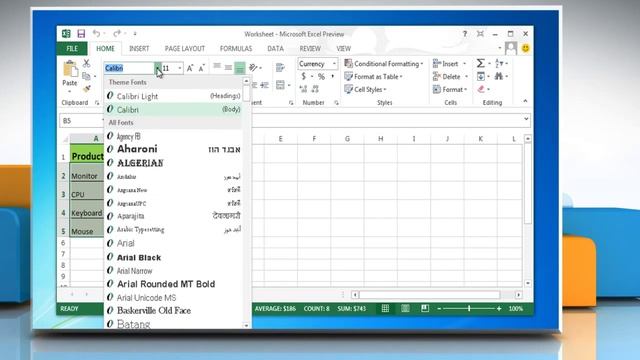The height and width of the screenshot is (360, 640).
Task: Click the Undo arrow icon
Action: click(x=96, y=33)
